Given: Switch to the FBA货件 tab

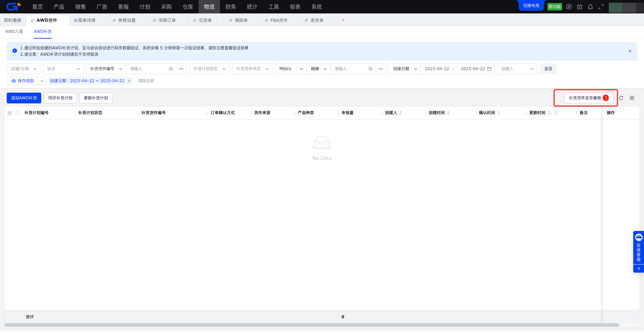Looking at the screenshot, I should pos(279,20).
